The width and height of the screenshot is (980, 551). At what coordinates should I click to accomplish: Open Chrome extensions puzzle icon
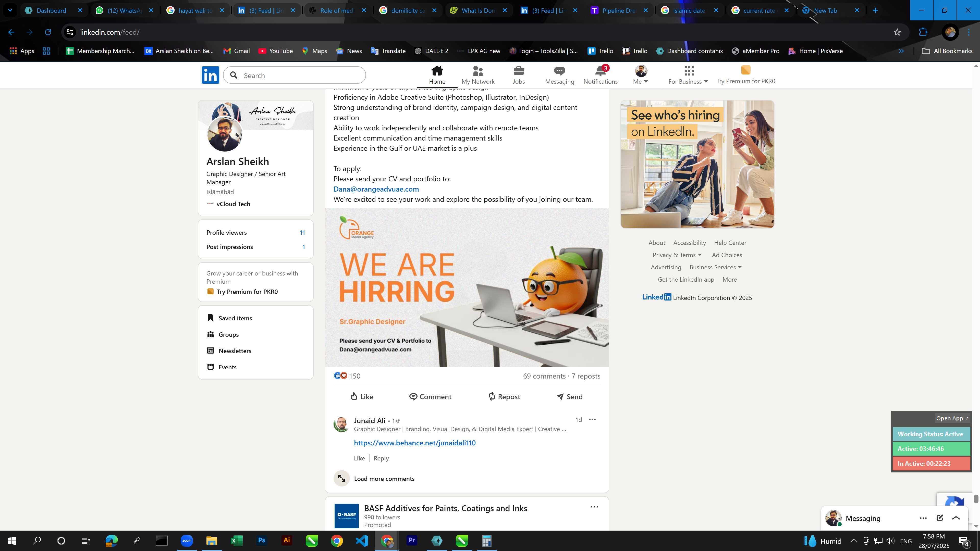click(923, 32)
